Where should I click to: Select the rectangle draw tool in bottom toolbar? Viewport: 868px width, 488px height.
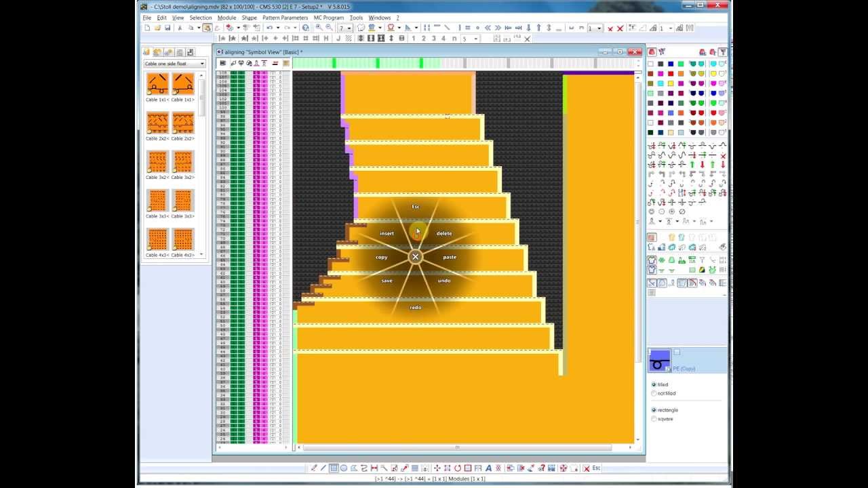pos(334,468)
